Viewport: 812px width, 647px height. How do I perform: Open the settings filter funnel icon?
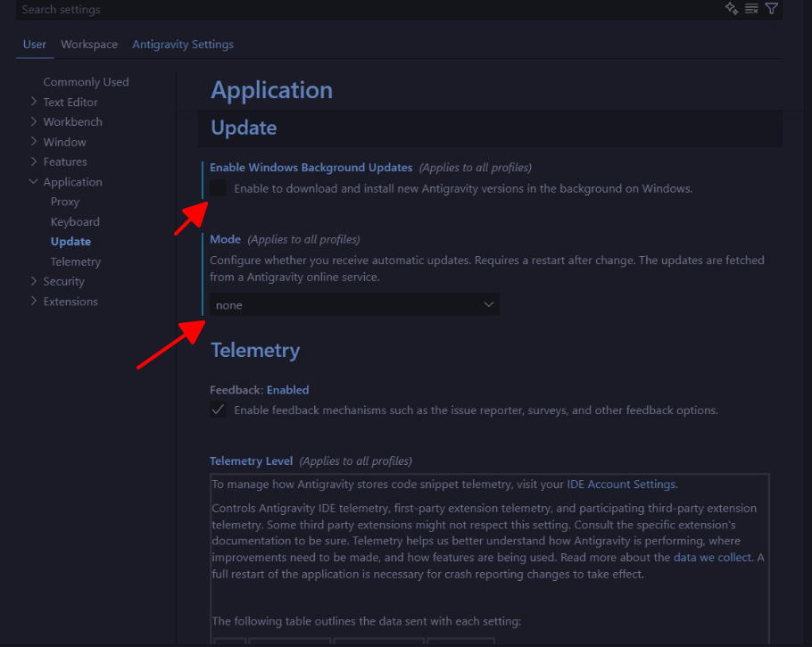pos(772,9)
